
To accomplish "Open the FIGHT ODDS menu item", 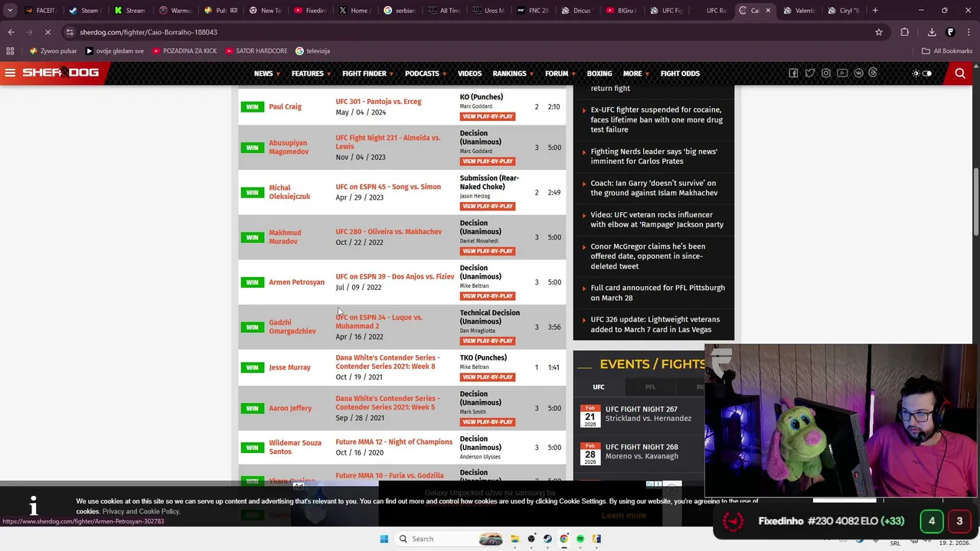I will [680, 73].
